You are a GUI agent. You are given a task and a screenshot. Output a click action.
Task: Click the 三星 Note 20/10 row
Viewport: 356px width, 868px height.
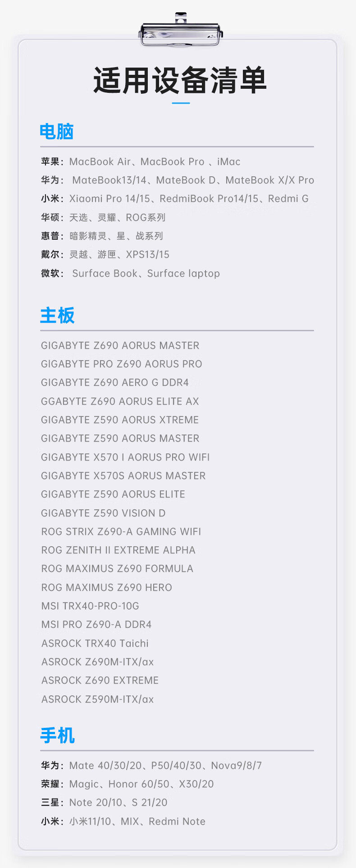coord(104,803)
